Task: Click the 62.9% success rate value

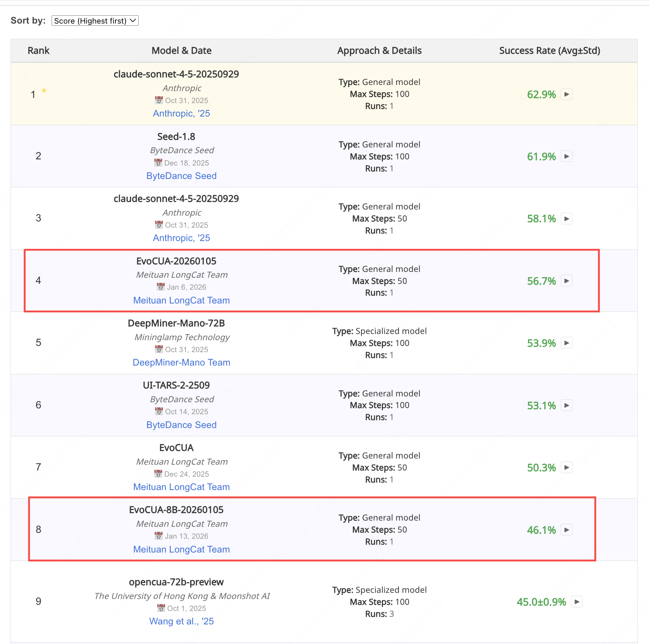Action: [x=541, y=94]
